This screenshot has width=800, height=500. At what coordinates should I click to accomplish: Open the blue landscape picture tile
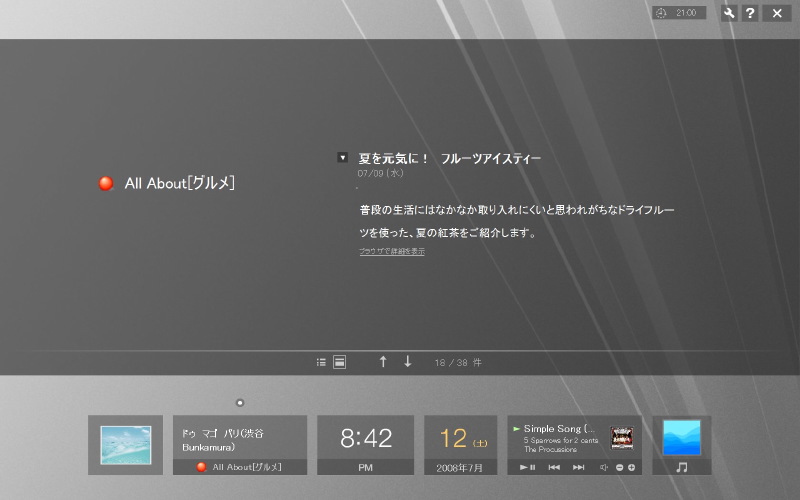(x=682, y=438)
